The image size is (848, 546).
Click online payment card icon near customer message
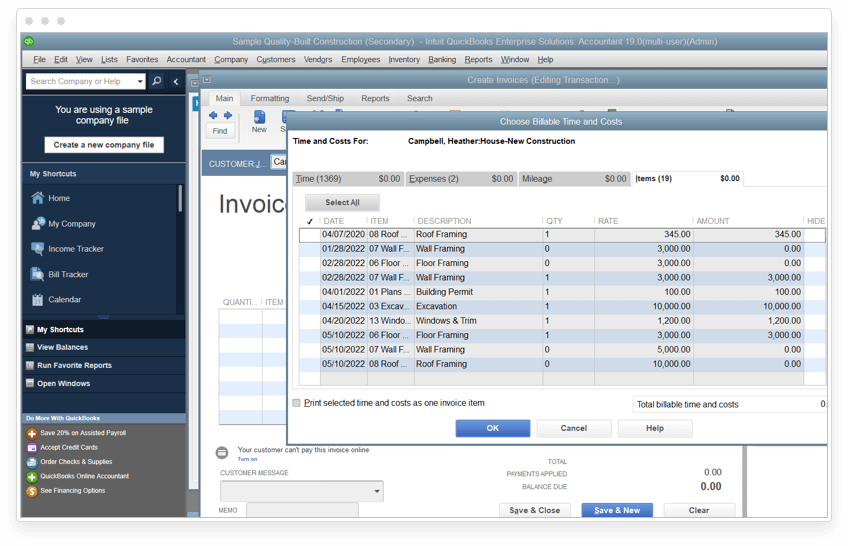[222, 452]
